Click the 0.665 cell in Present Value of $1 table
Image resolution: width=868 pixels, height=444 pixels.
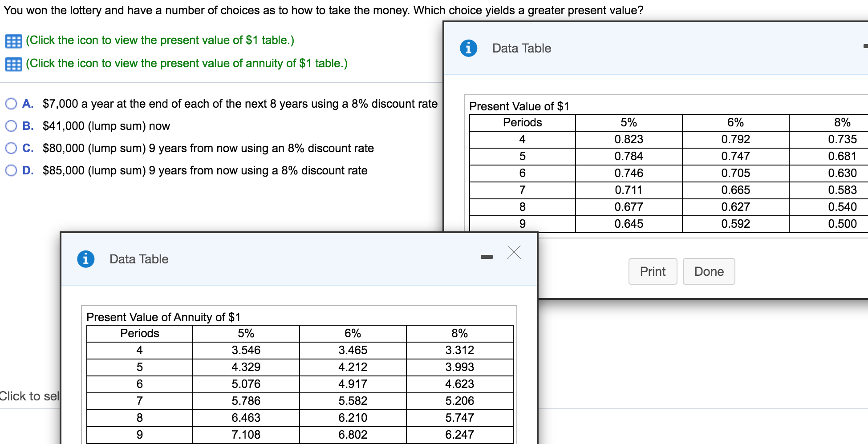[x=736, y=190]
